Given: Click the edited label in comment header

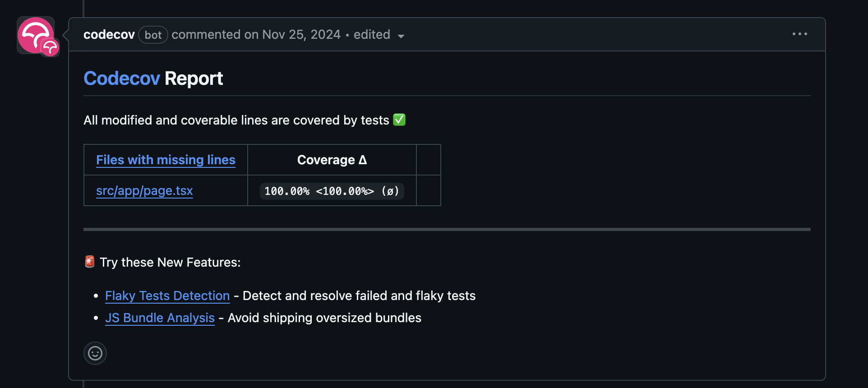Looking at the screenshot, I should click(x=372, y=35).
